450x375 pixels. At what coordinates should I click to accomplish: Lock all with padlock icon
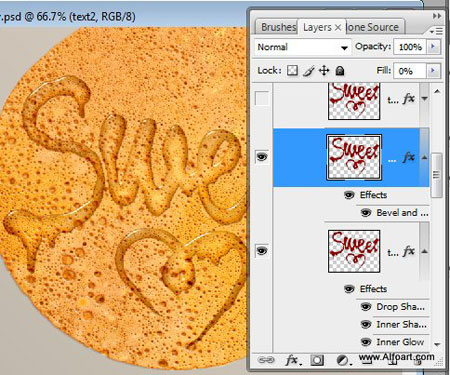[x=340, y=71]
